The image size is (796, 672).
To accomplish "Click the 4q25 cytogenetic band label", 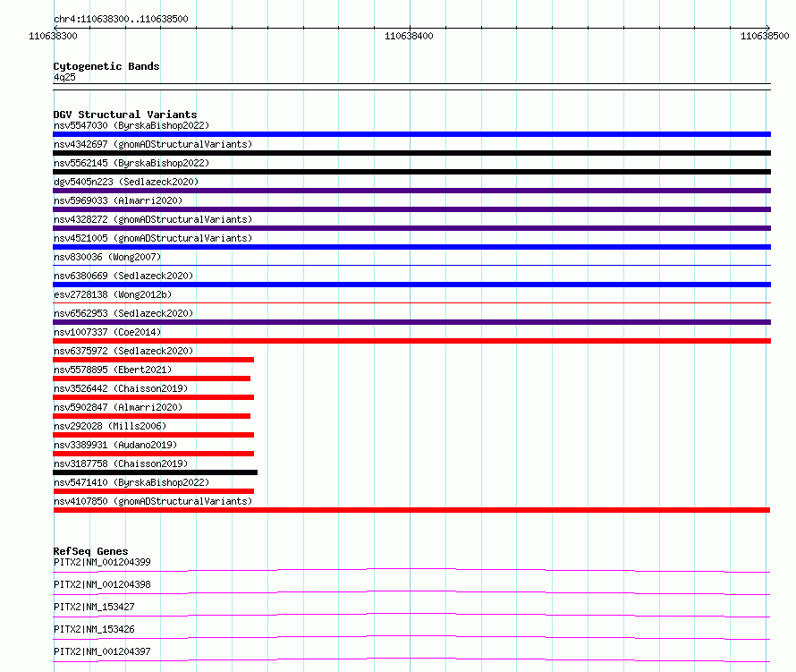I will [x=64, y=77].
